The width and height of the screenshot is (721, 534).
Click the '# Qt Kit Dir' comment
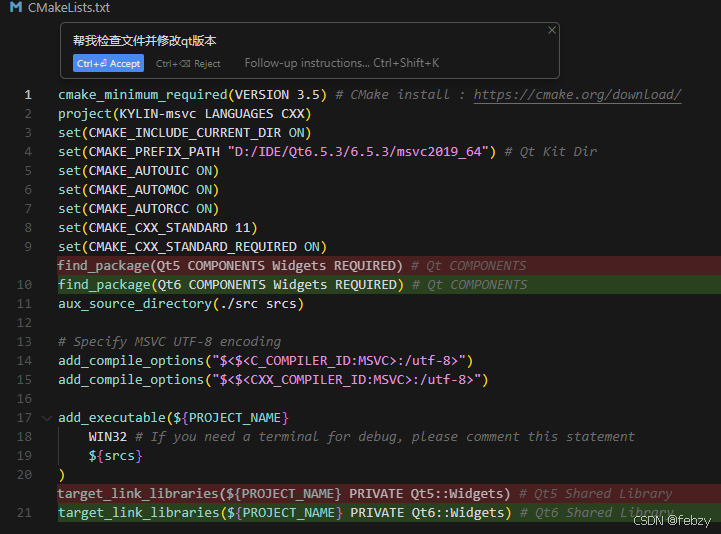click(x=551, y=152)
